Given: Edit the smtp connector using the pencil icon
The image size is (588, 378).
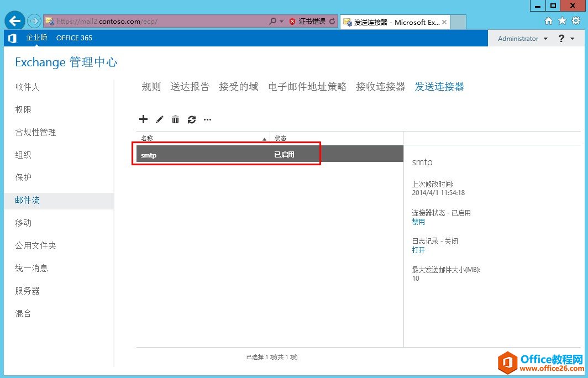Looking at the screenshot, I should coord(159,119).
